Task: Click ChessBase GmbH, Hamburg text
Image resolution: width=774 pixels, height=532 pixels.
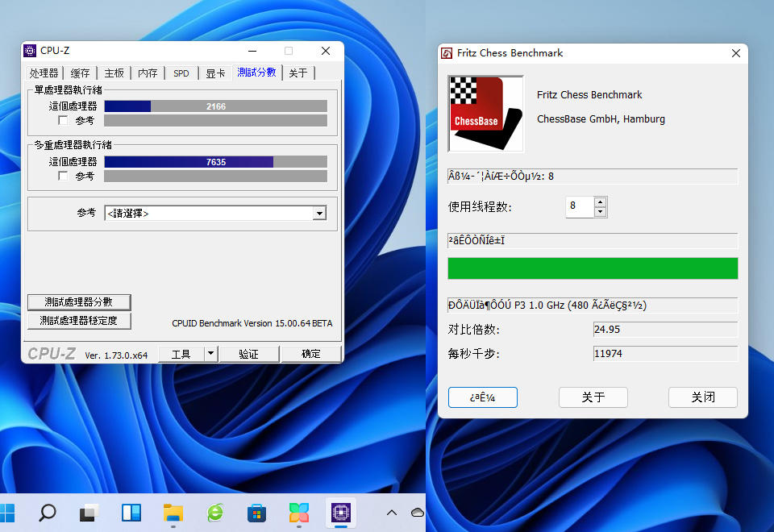Action: [x=601, y=119]
